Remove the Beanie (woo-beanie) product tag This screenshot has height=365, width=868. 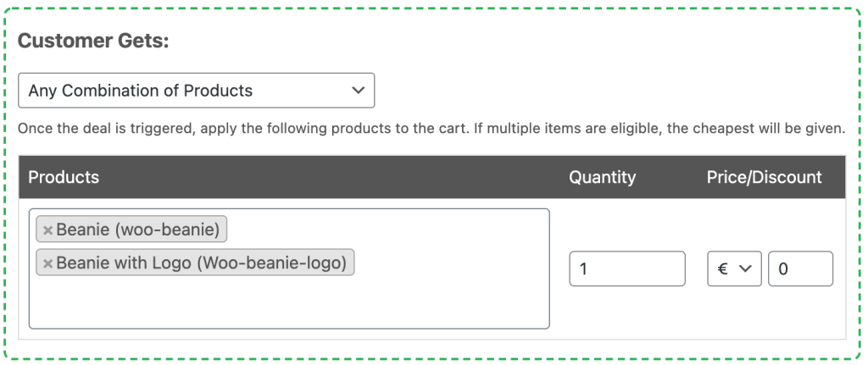pyautogui.click(x=47, y=230)
